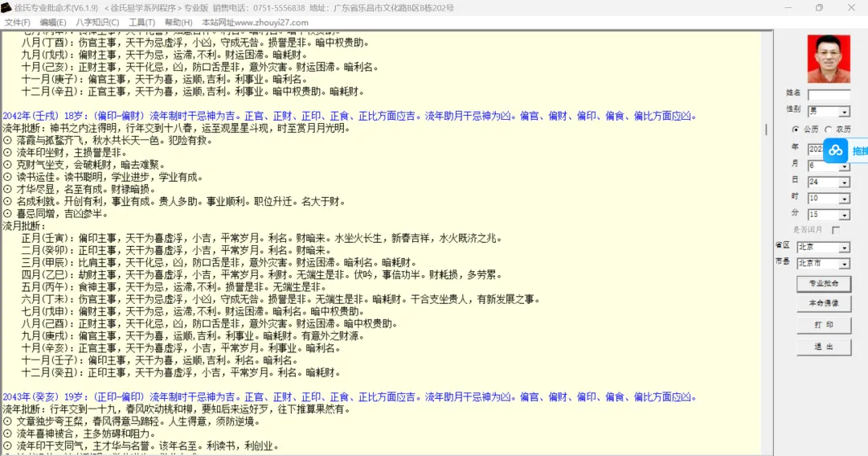Click the line 名成利就。开创有利

point(174,202)
